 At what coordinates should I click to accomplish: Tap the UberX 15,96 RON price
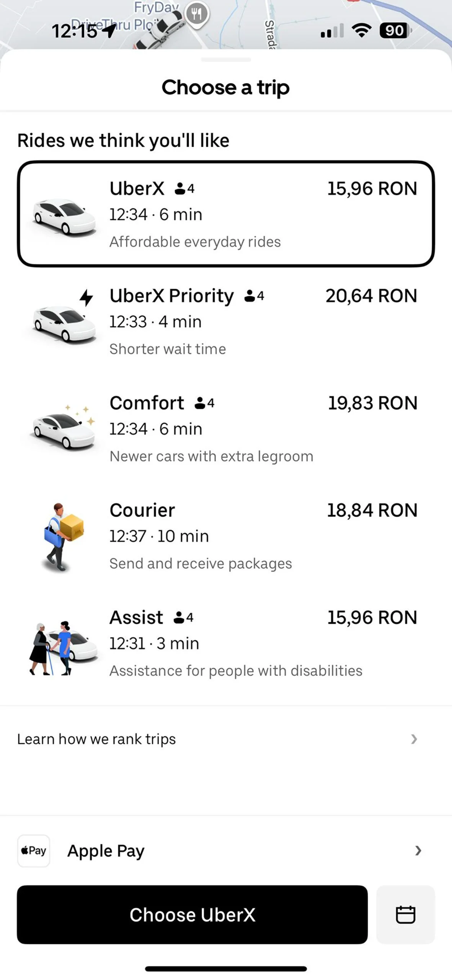point(372,189)
